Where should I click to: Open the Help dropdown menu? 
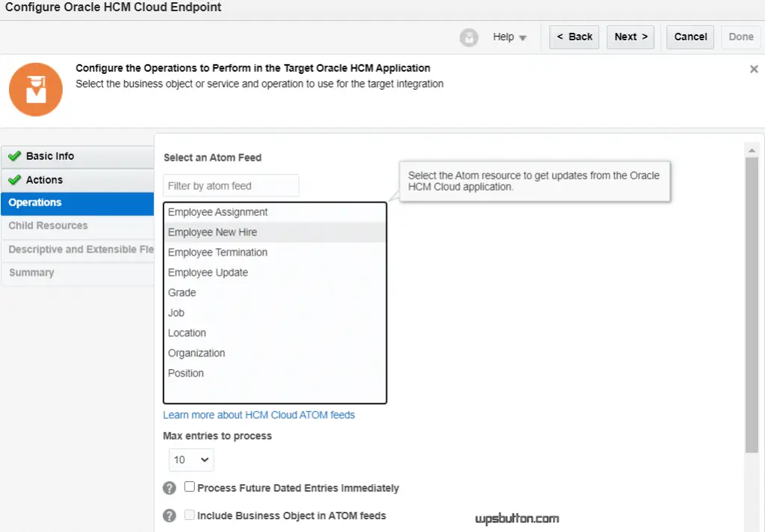tap(510, 37)
